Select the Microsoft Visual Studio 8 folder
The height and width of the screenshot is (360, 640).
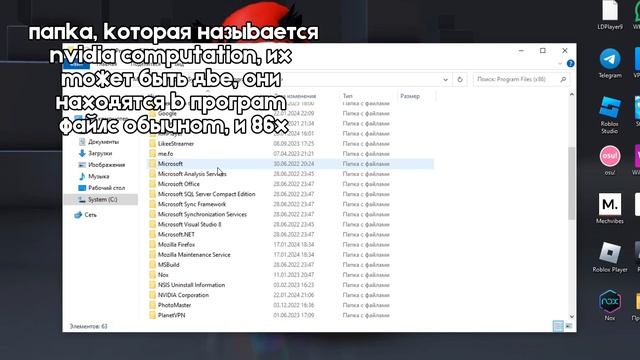[x=291, y=224]
